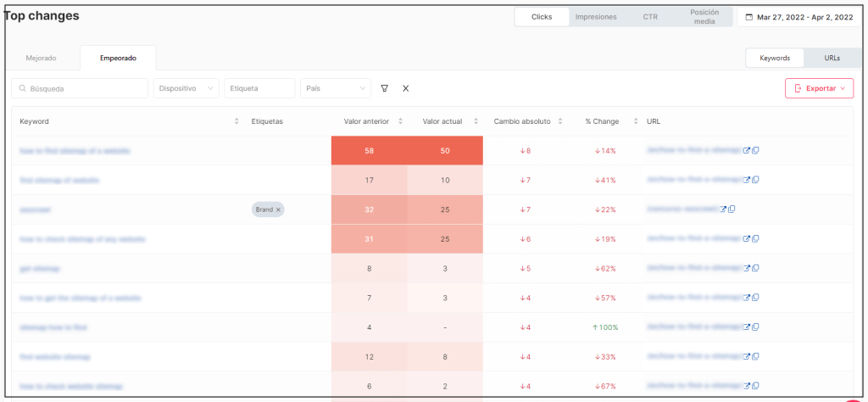Open external link in the Brand keyword row

tap(723, 209)
